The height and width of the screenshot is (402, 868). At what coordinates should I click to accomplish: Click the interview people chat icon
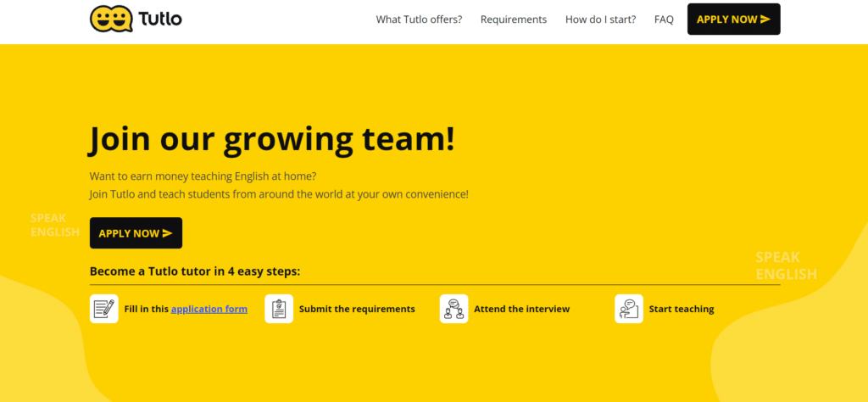click(453, 309)
